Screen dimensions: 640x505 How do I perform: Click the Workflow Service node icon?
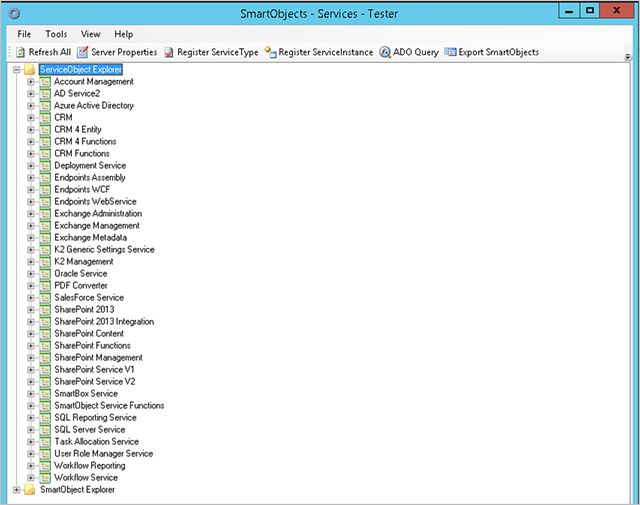[45, 478]
